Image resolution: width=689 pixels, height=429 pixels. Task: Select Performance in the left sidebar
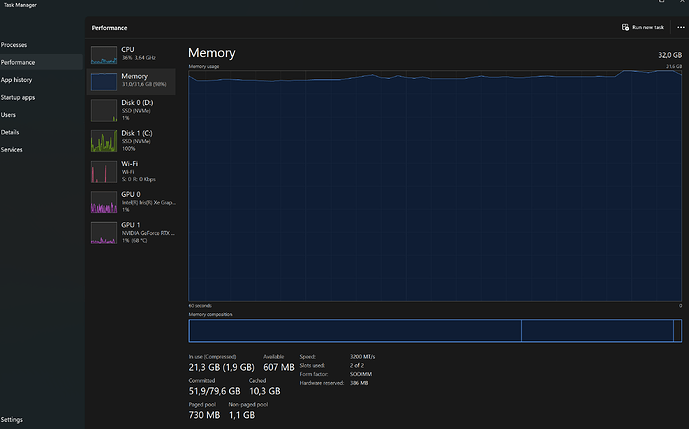click(16, 62)
